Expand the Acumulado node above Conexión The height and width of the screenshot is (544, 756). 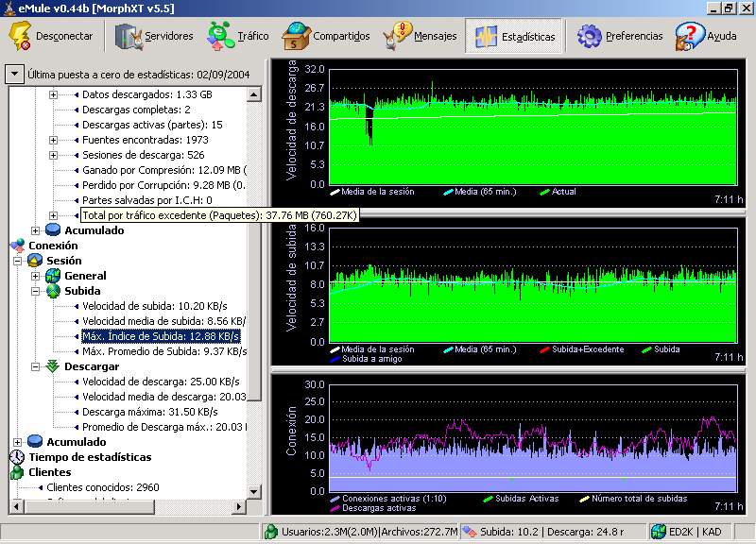(35, 230)
